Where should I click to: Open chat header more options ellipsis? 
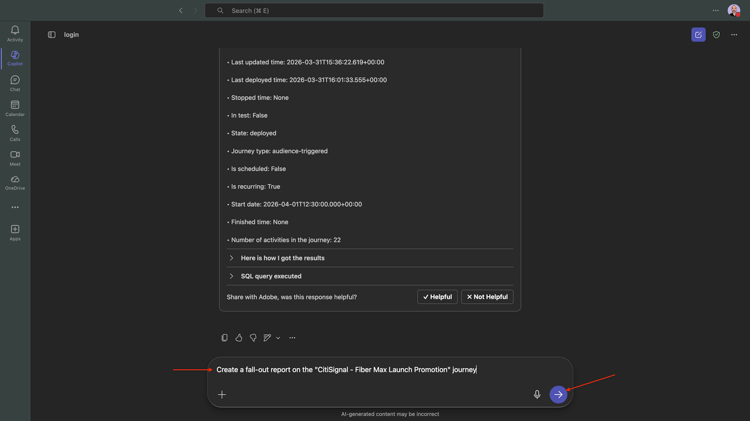[x=734, y=34]
